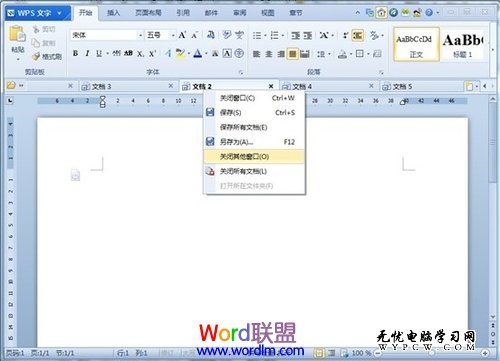Open font group dialog launcher
Viewport: 500px width, 361px height.
(x=241, y=72)
